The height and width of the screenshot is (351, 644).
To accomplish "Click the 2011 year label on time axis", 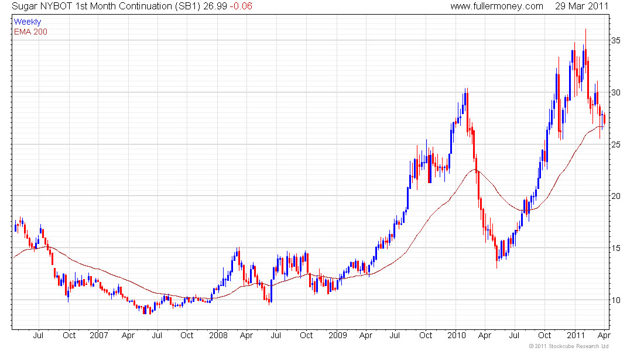I will (576, 335).
